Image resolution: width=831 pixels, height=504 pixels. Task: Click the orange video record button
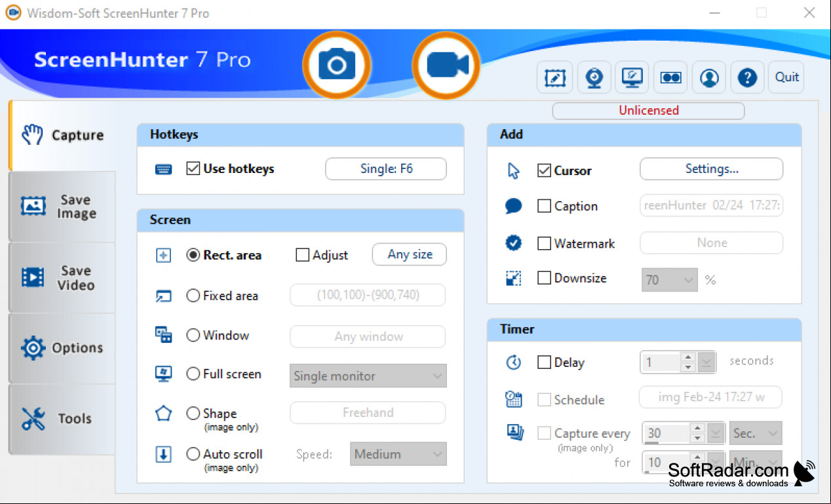point(446,65)
